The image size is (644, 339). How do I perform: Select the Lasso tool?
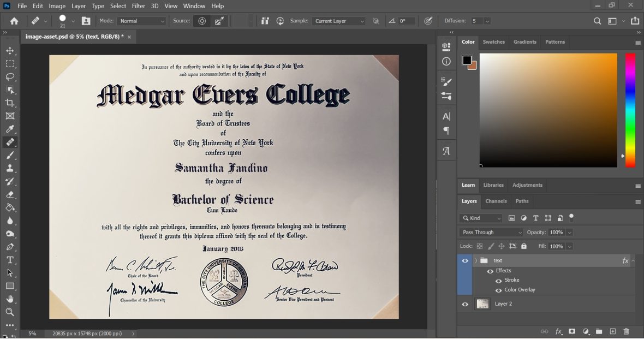(10, 77)
